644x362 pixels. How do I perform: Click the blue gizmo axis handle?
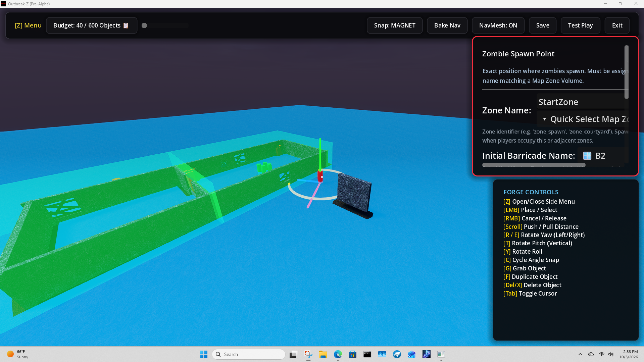[307, 181]
